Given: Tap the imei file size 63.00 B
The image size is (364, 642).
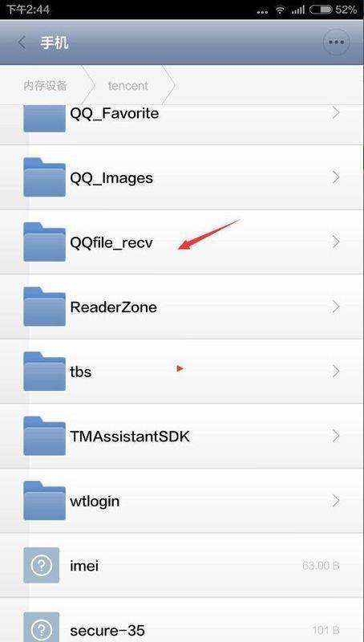Looking at the screenshot, I should 321,566.
